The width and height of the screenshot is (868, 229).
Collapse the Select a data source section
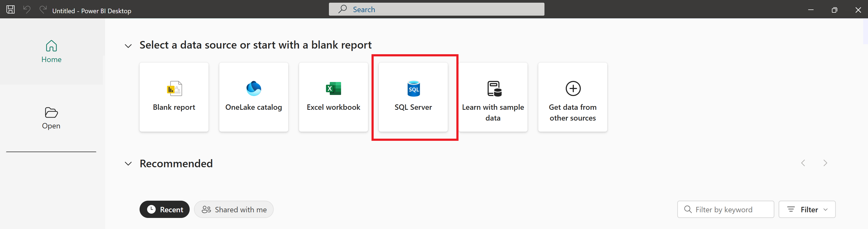click(x=128, y=46)
